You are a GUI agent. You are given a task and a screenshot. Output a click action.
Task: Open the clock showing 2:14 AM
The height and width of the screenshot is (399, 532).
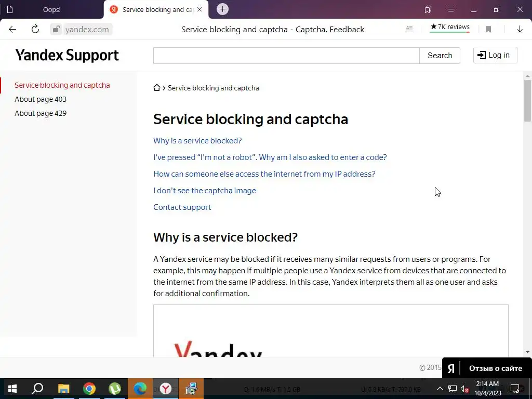point(487,389)
